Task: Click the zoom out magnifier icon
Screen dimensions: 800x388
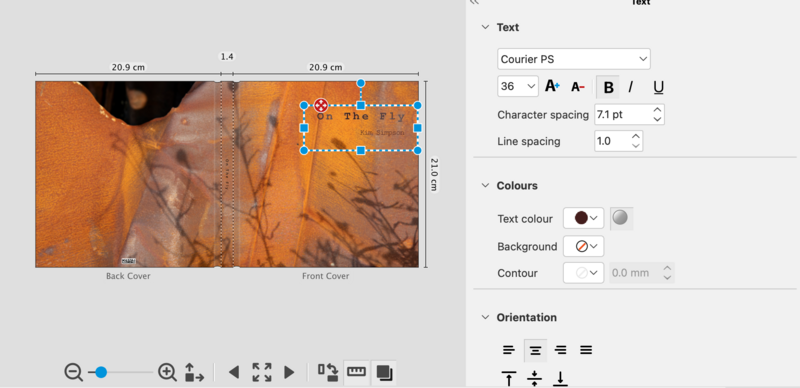Action: (x=73, y=372)
